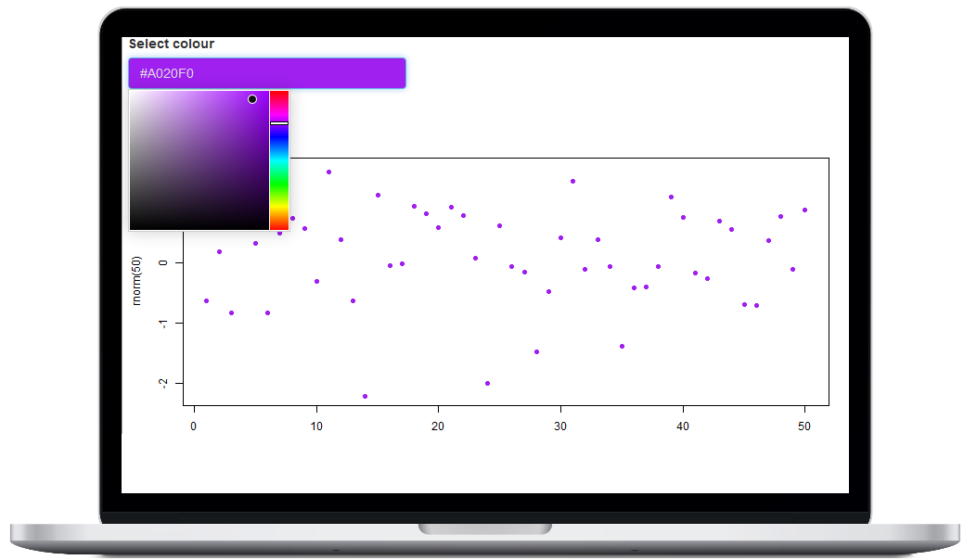
Task: Click the outlier point near x=24 at y=-2
Action: (487, 382)
